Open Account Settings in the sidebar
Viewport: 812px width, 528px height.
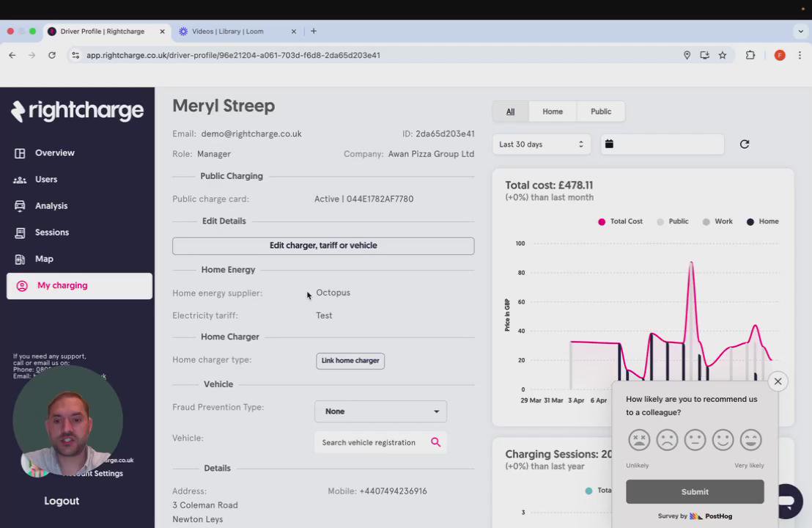tap(93, 474)
